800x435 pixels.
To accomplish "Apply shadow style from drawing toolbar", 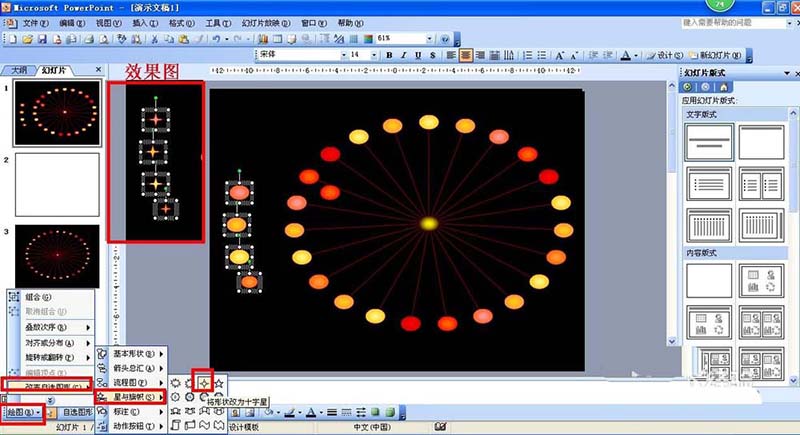I will 376,412.
